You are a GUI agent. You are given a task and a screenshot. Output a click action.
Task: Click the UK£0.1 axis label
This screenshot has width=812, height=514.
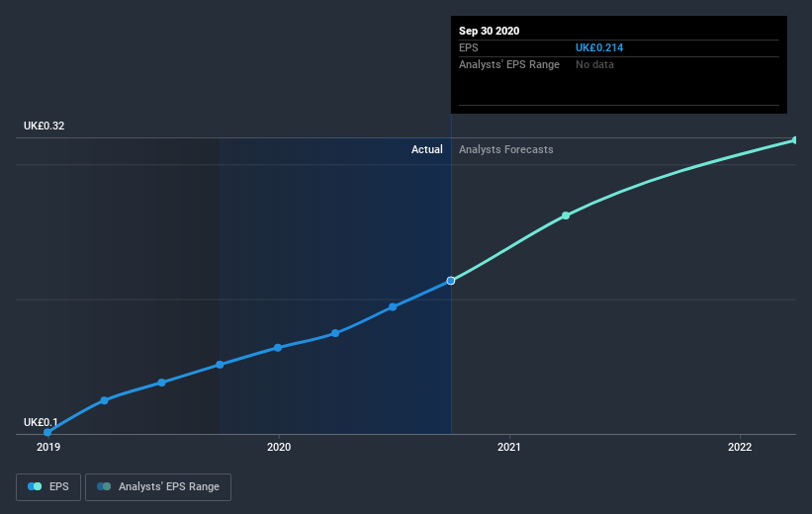pyautogui.click(x=41, y=422)
